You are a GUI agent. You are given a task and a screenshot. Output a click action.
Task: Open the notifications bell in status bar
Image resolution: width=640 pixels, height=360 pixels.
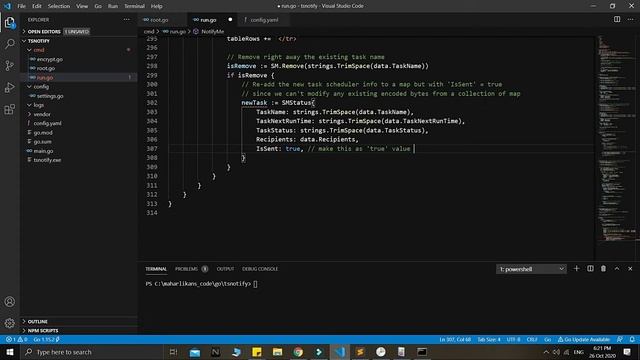632,339
